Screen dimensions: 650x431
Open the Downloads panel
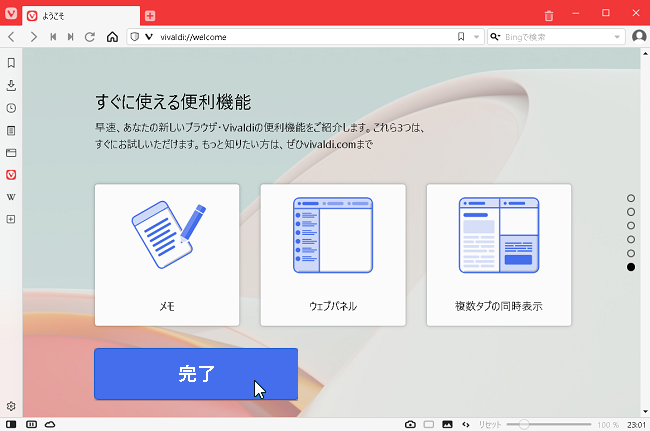pyautogui.click(x=11, y=85)
